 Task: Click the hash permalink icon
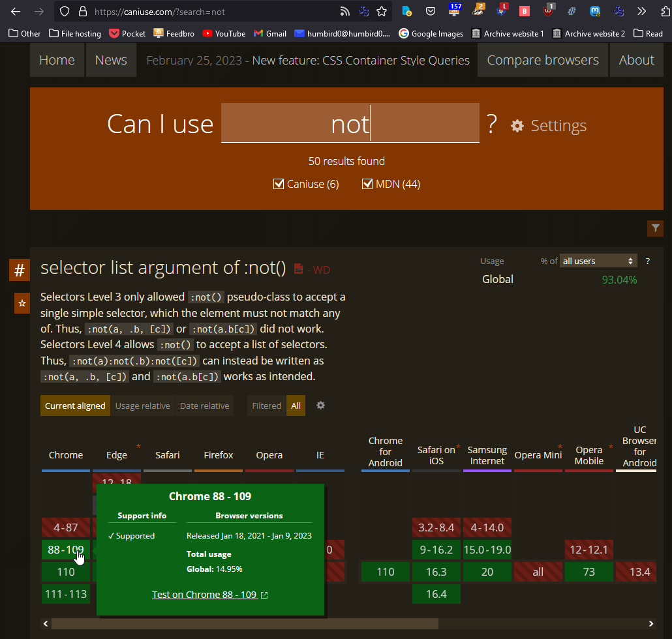[20, 270]
